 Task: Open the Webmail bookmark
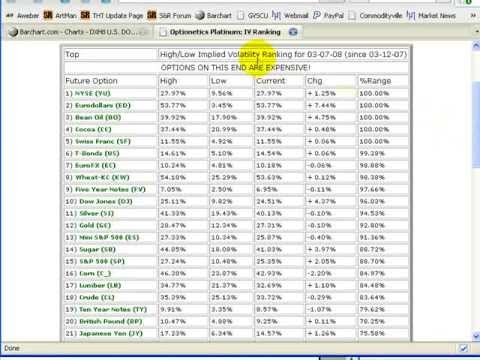point(290,16)
